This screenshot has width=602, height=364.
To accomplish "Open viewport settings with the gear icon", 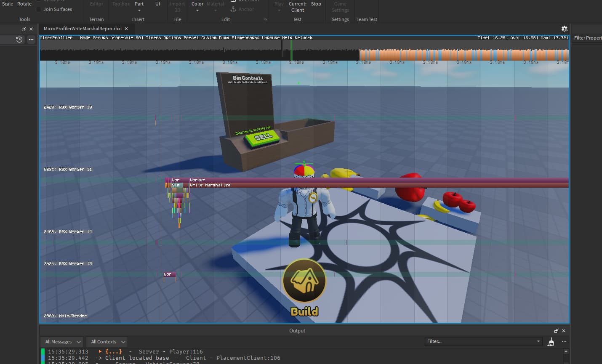I will 565,29.
